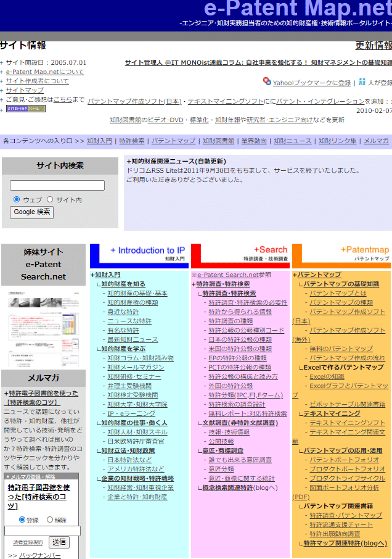This screenshot has width=392, height=559.
Task: Open the 公開技報 link
Action: [x=221, y=441]
